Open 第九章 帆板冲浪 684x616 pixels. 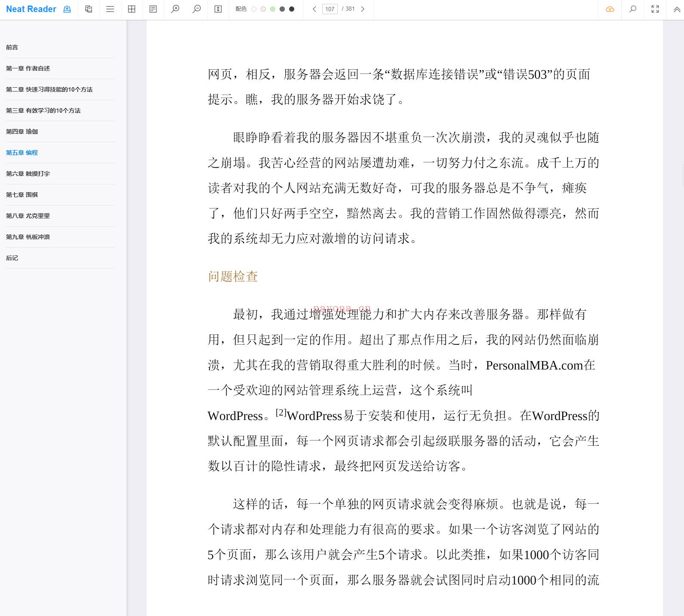tap(28, 237)
